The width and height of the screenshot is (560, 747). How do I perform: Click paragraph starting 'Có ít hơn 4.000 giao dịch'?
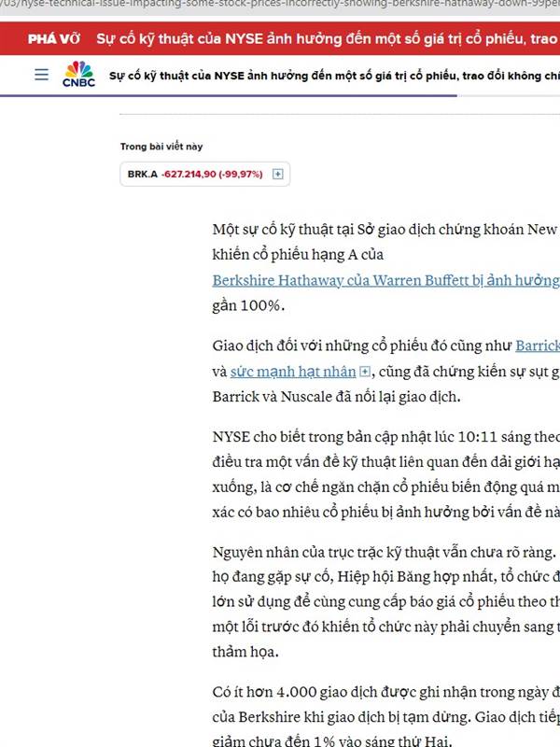tap(386, 715)
